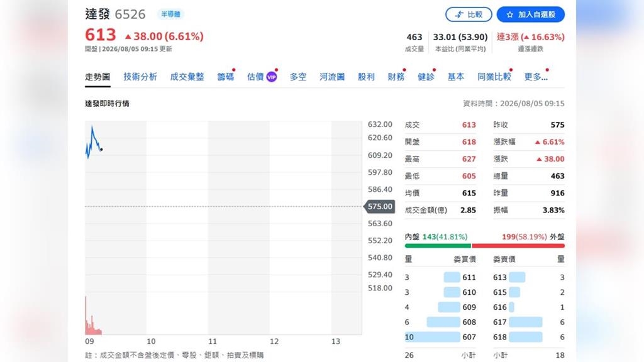Click the ask price 617 row
The image size is (644, 362).
coord(528,322)
